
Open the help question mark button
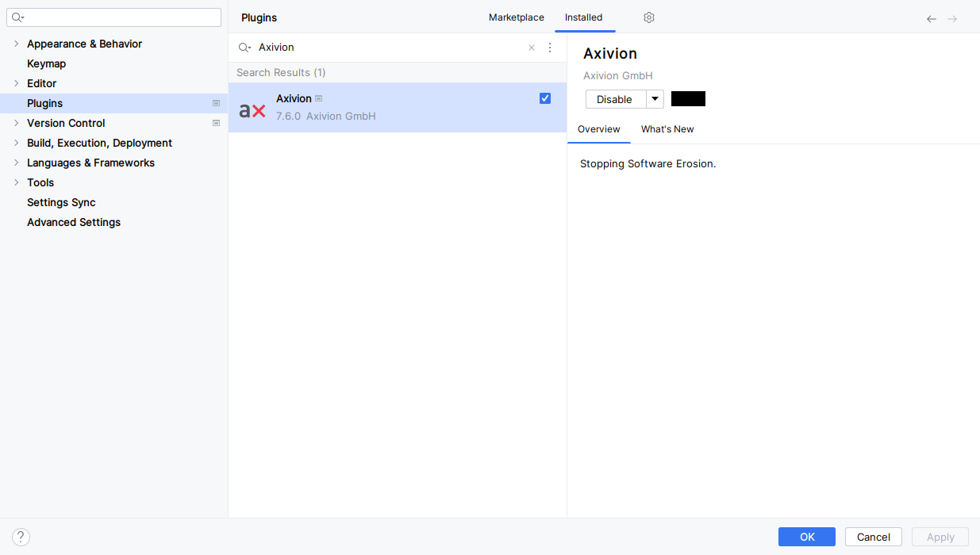21,537
